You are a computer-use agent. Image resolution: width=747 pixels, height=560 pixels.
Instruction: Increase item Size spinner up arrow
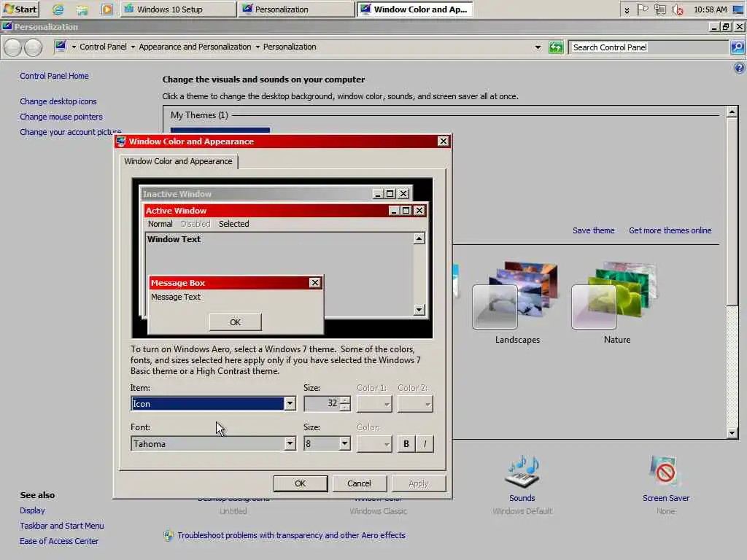pos(345,400)
